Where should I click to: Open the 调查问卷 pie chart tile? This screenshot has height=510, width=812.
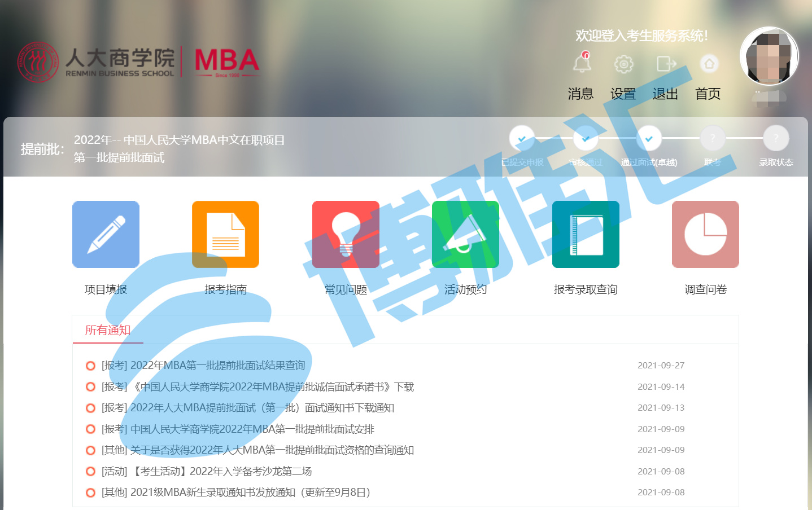pos(705,234)
